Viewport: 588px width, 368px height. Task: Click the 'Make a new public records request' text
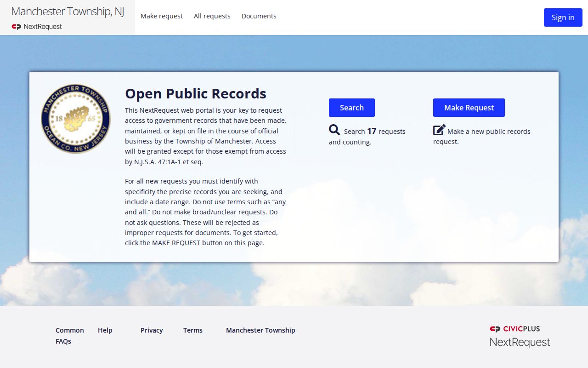(x=482, y=137)
